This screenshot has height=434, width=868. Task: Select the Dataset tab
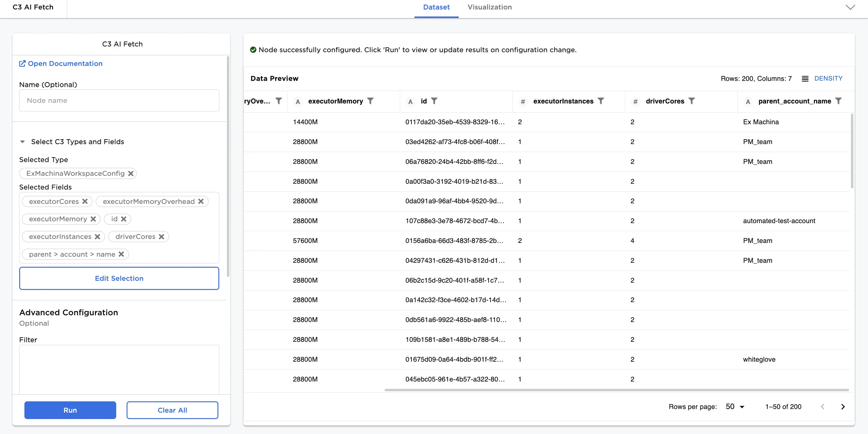tap(436, 7)
